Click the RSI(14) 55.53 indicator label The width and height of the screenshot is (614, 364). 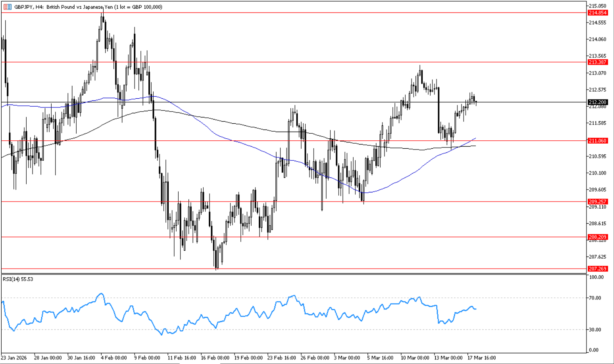coord(18,279)
